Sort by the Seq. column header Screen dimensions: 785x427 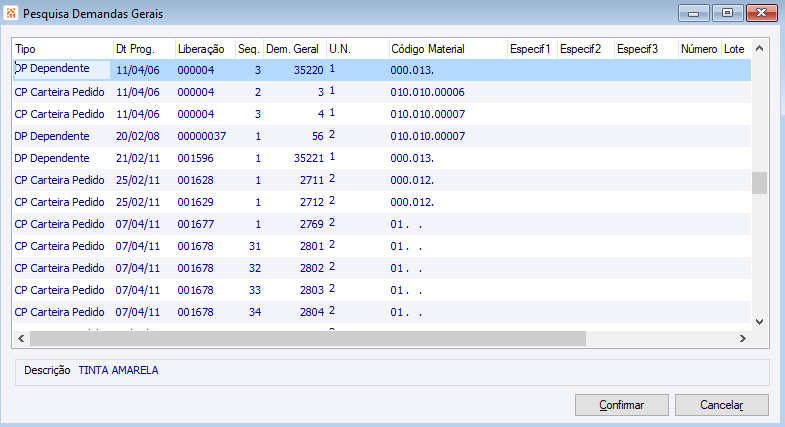point(249,49)
